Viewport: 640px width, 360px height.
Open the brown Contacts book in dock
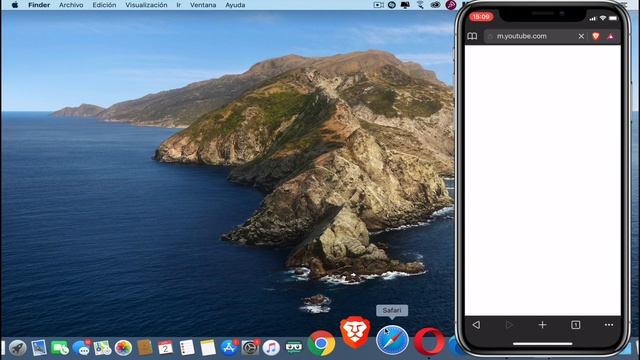tap(144, 348)
